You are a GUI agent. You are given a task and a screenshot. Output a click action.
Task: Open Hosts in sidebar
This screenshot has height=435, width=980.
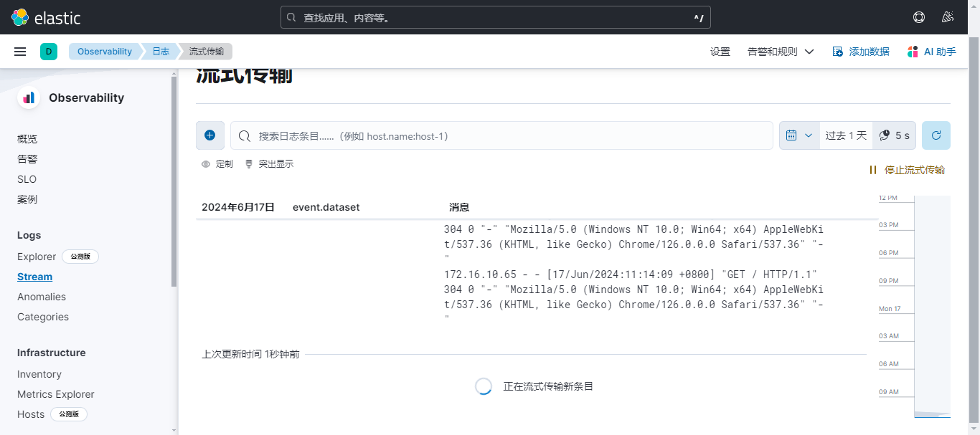click(x=31, y=414)
